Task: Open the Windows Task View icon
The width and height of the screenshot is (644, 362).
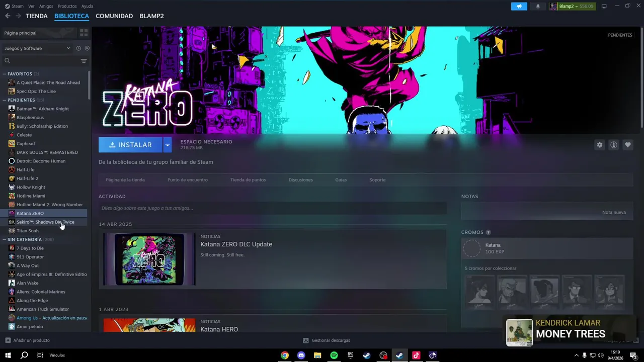Action: 40,355
